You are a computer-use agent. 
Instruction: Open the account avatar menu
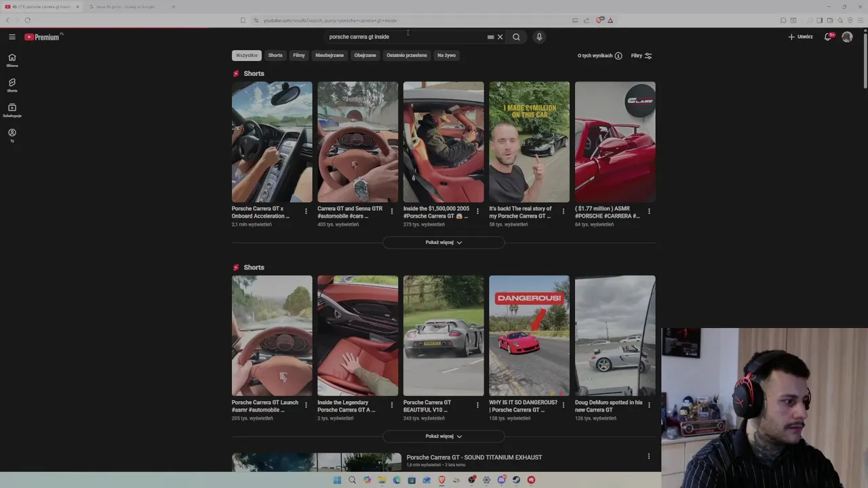coord(847,37)
